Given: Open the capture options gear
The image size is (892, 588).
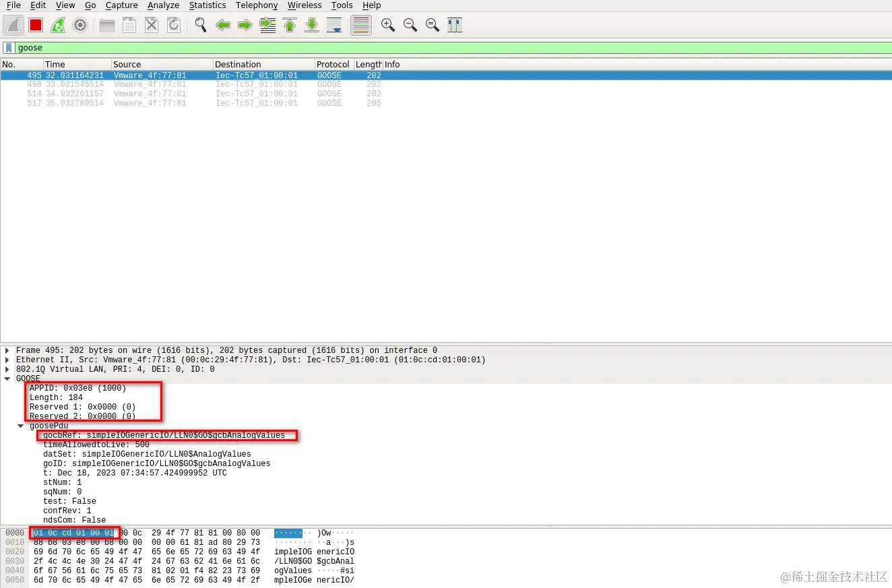Looking at the screenshot, I should click(80, 25).
